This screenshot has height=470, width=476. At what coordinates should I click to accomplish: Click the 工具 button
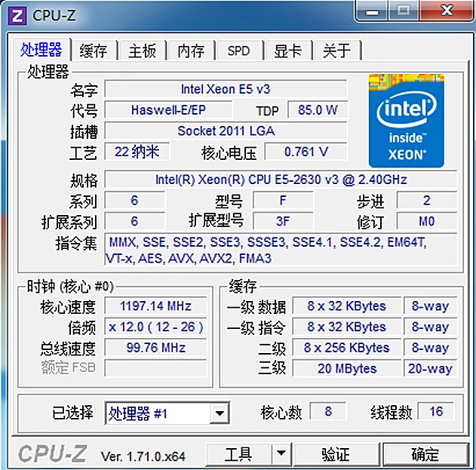(238, 453)
